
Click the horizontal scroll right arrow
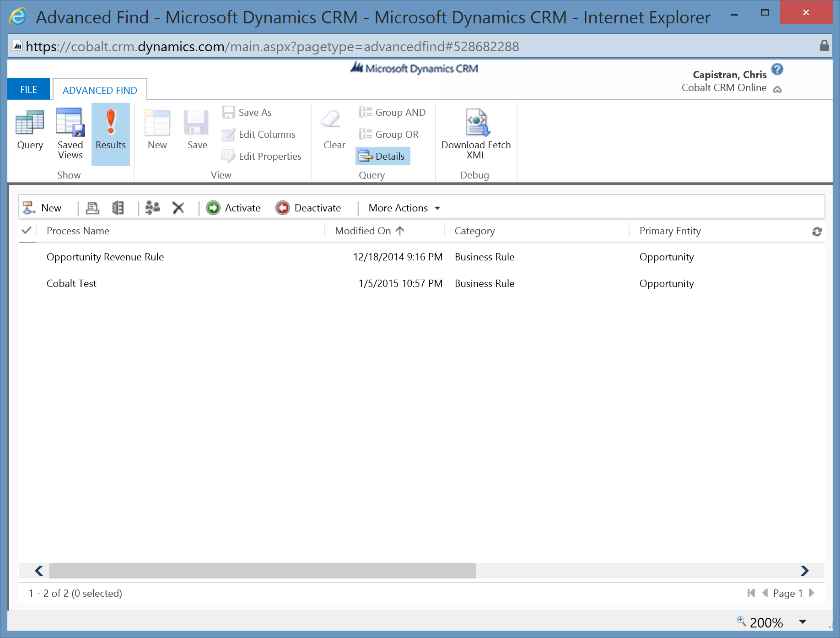[805, 571]
